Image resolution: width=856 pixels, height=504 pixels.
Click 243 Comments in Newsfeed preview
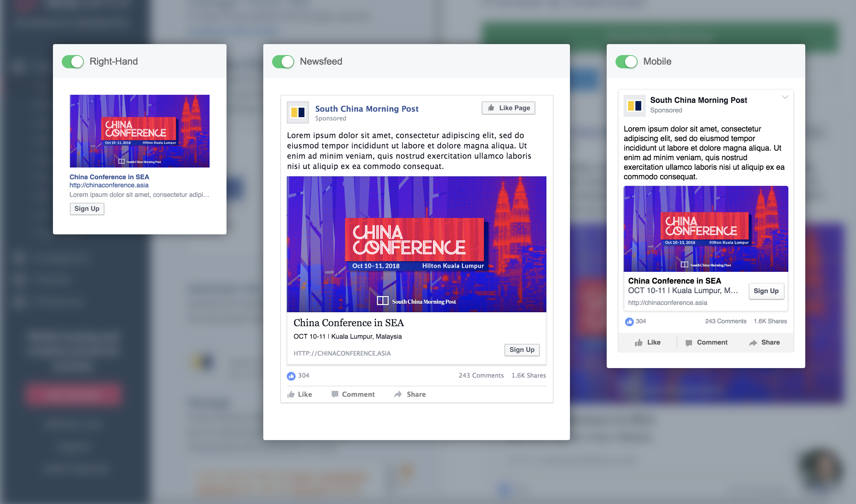click(481, 375)
